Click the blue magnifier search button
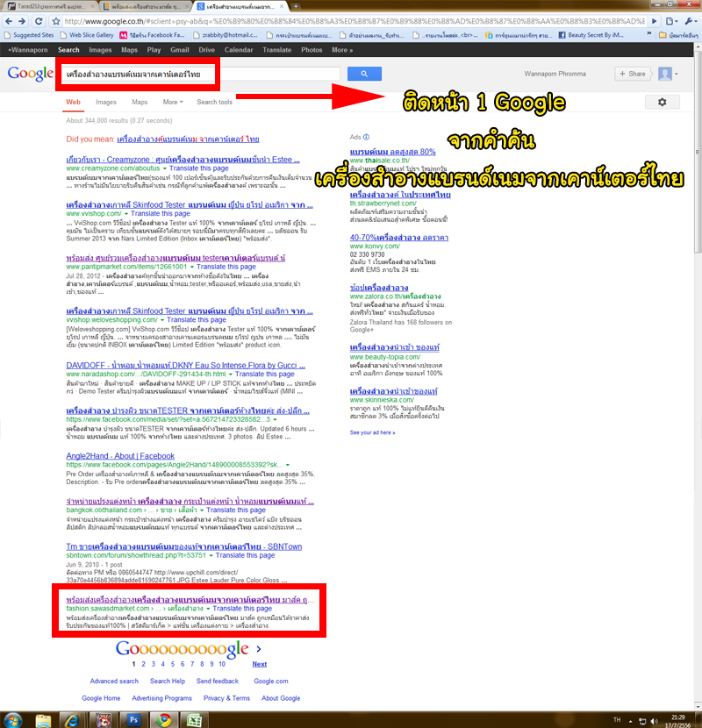The width and height of the screenshot is (702, 728). 364,74
